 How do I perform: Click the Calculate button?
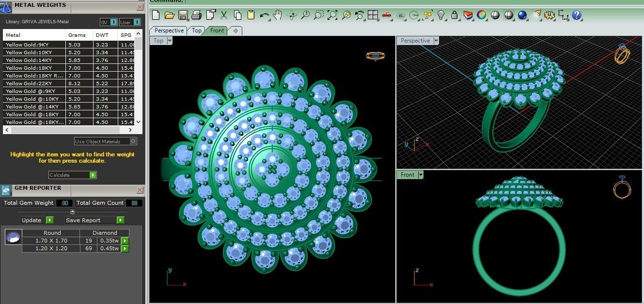[73, 175]
